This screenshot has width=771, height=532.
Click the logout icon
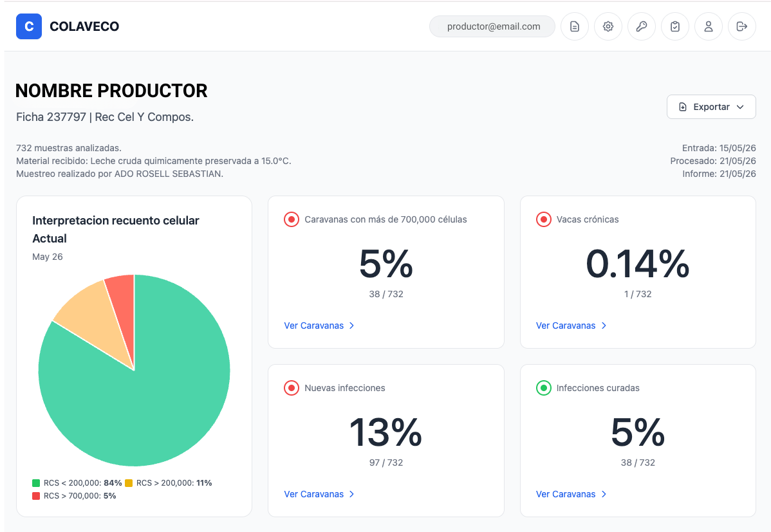(742, 26)
